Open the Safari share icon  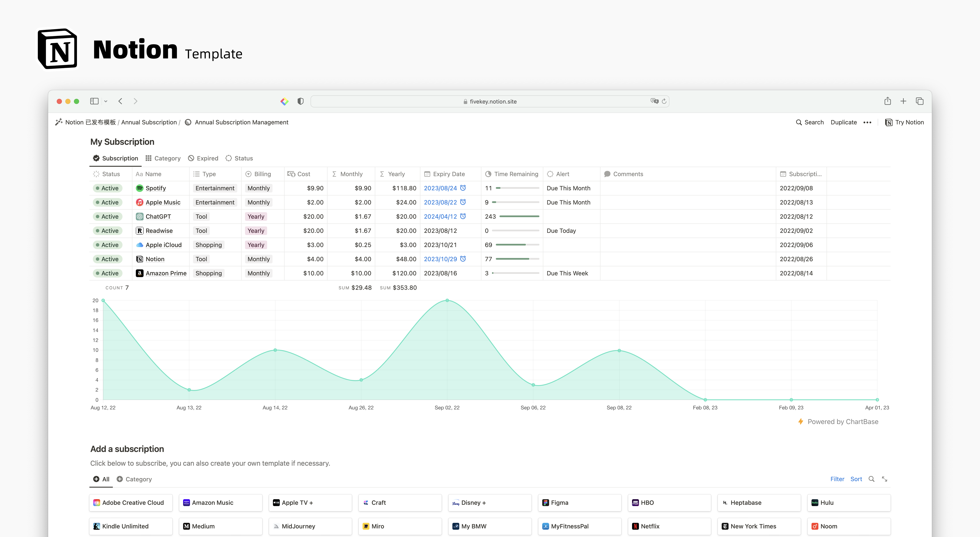[888, 101]
